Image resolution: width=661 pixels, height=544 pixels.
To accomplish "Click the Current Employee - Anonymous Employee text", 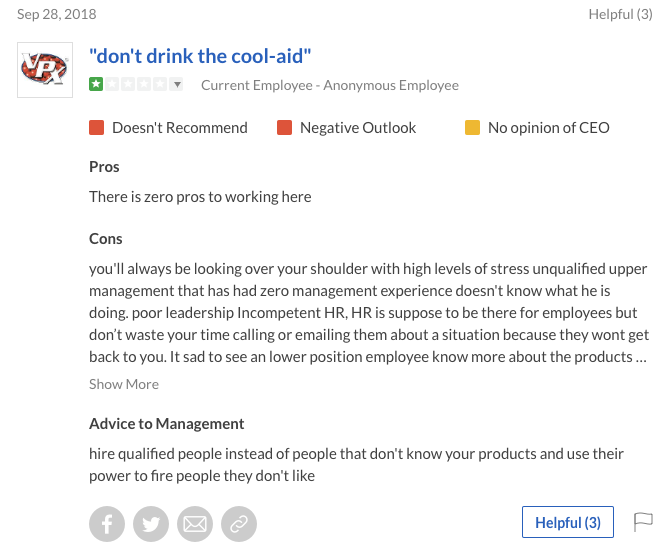I will 330,85.
